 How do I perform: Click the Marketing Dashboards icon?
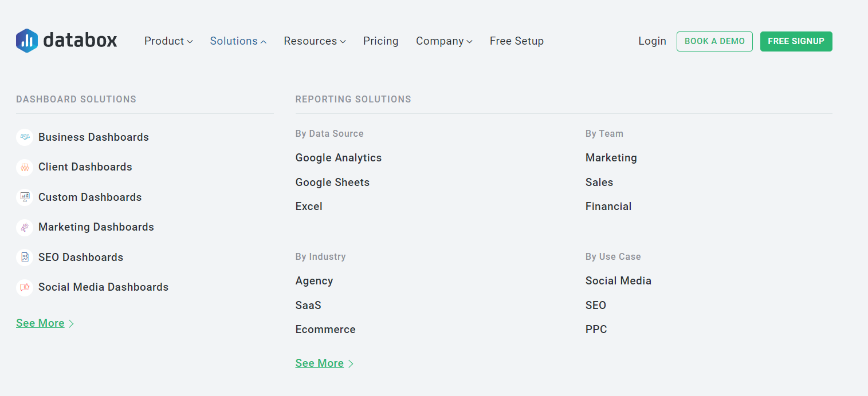click(23, 227)
